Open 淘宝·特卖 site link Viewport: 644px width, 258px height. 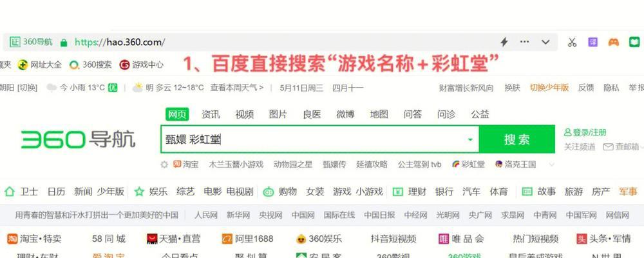[35, 239]
